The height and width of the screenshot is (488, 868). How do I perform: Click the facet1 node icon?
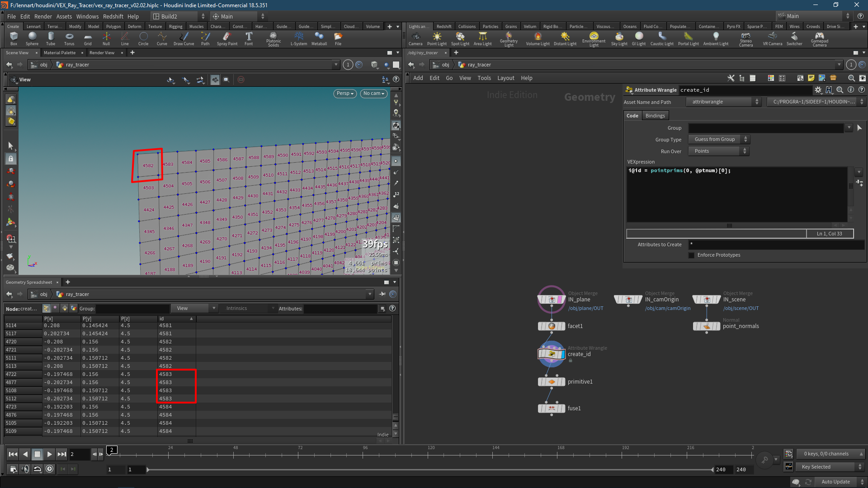pyautogui.click(x=551, y=326)
